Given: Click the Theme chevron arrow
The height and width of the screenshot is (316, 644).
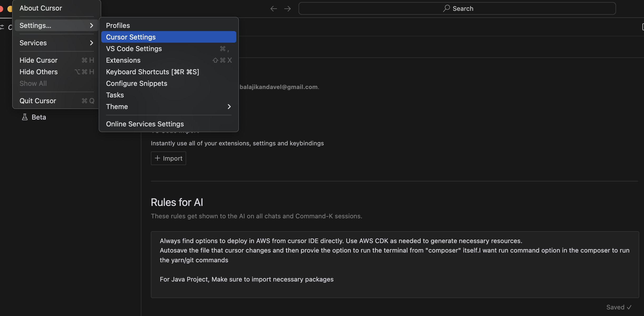Looking at the screenshot, I should click(x=229, y=107).
